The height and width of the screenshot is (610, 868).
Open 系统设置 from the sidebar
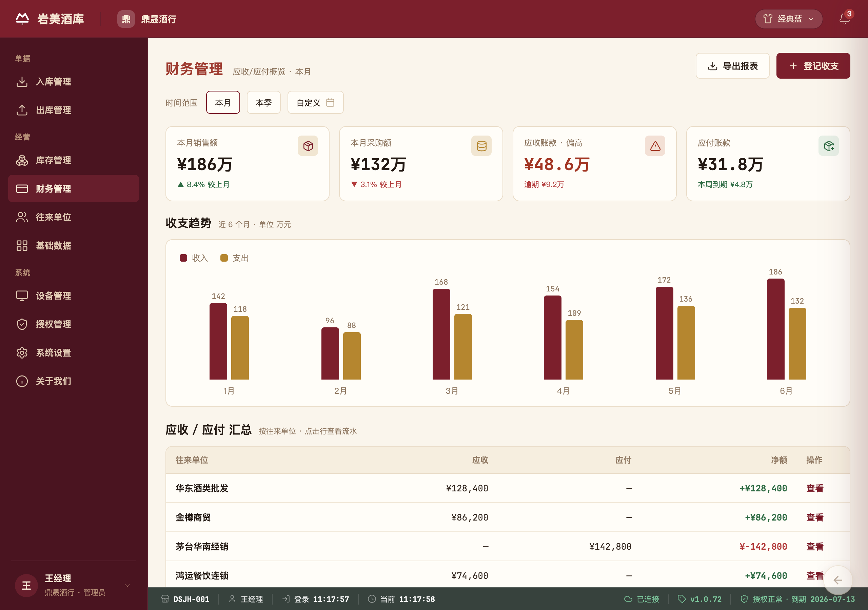tap(73, 353)
